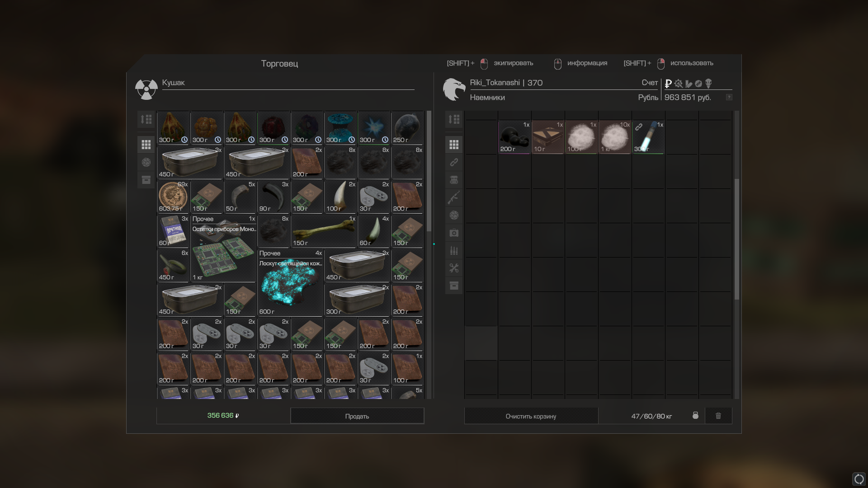Select the player medkit filter icon

tap(454, 233)
